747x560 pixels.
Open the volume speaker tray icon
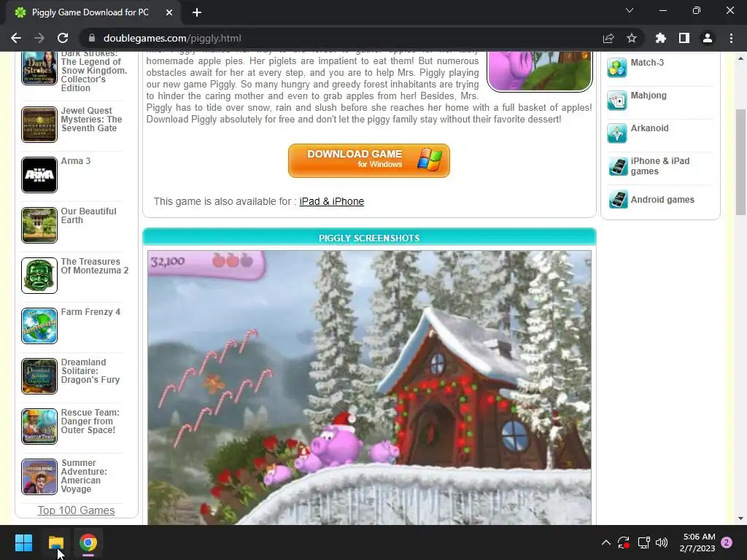pos(662,542)
